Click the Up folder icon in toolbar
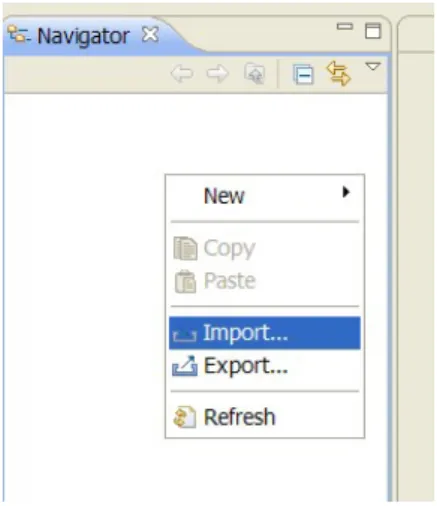The width and height of the screenshot is (437, 506). (x=254, y=73)
